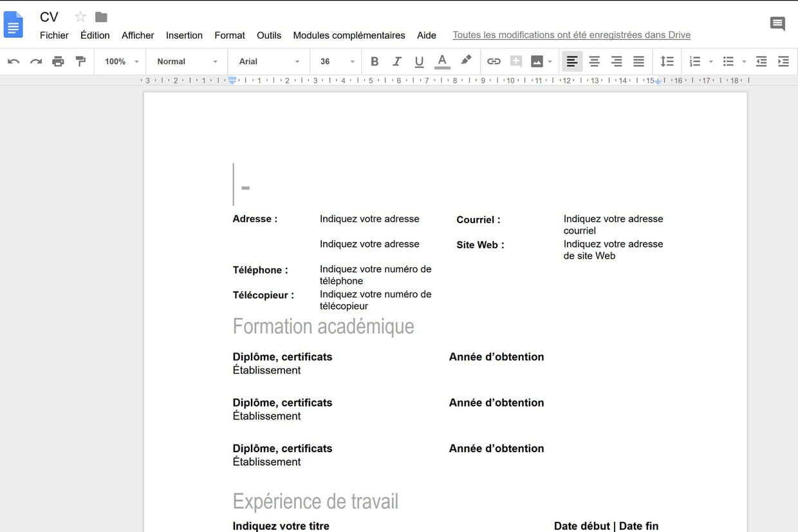Expand bulleted list options arrow
Image resolution: width=798 pixels, height=532 pixels.
(744, 62)
